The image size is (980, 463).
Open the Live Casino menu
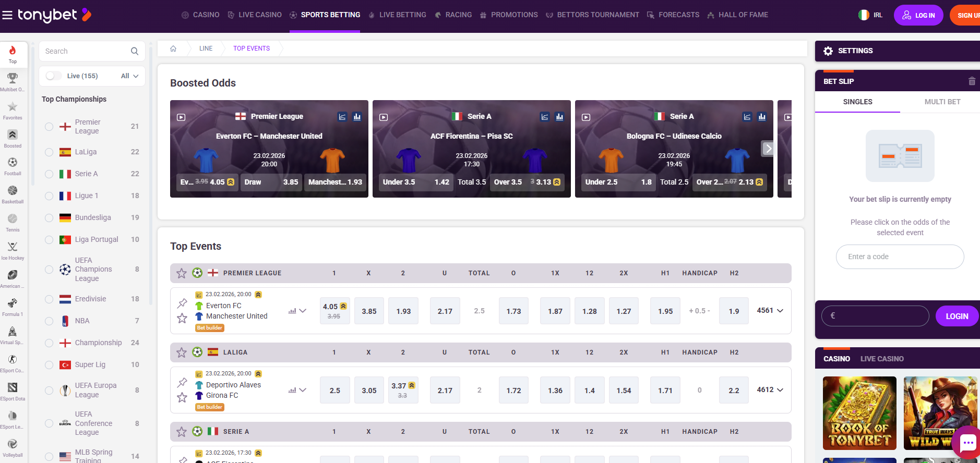tap(255, 15)
